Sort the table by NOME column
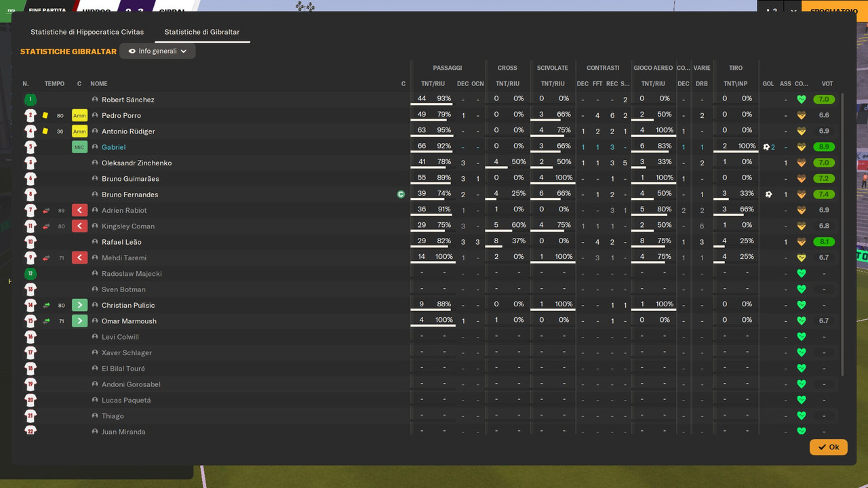This screenshot has height=488, width=868. click(99, 84)
